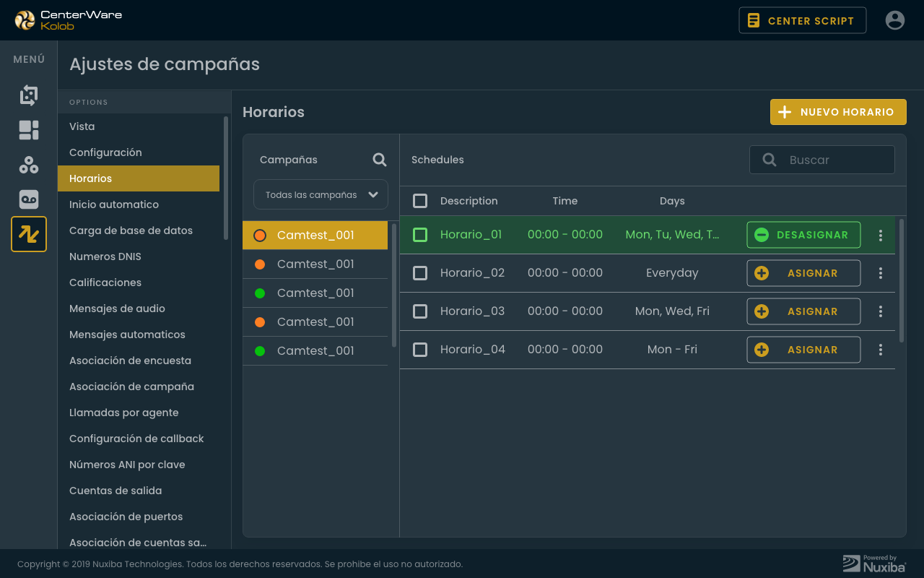924x578 pixels.
Task: Open Llamadas por agente option
Action: 139,413
